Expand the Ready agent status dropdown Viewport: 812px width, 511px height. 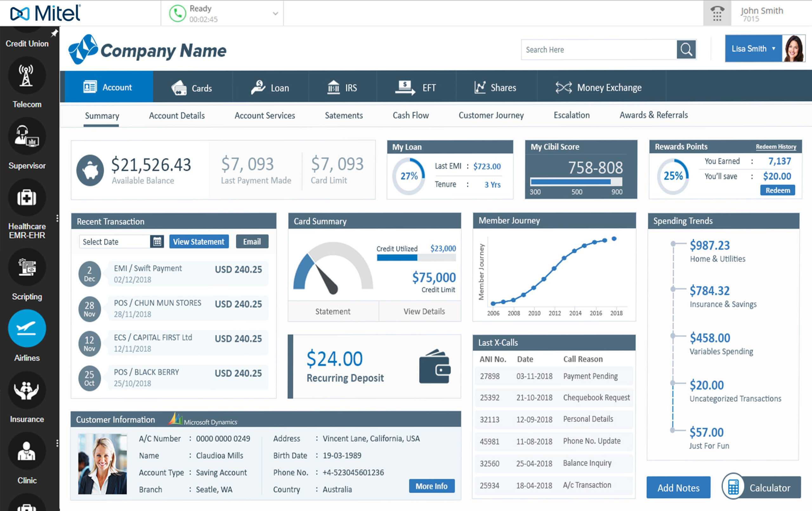275,14
